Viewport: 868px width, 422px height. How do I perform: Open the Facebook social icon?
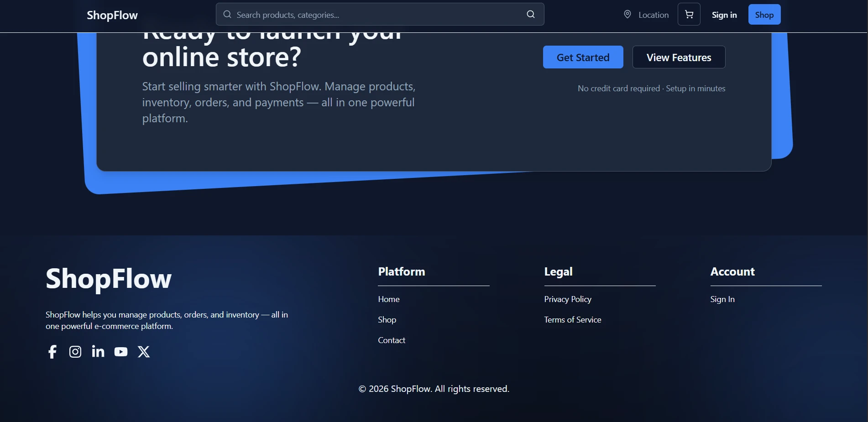tap(52, 352)
